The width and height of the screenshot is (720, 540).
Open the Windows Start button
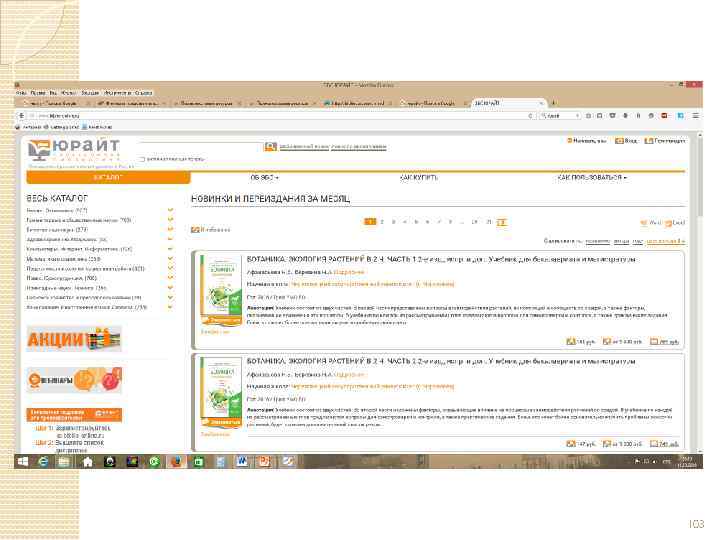[x=22, y=461]
